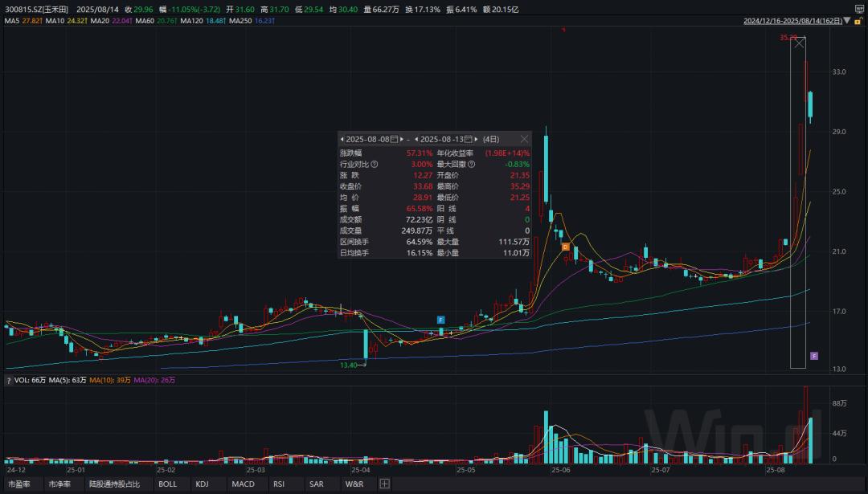The width and height of the screenshot is (868, 494).
Task: Open the end date calendar picker
Action: [x=469, y=139]
